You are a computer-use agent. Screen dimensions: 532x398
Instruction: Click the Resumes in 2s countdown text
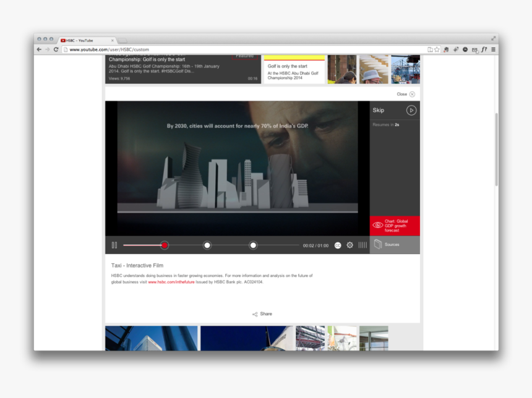coord(386,125)
